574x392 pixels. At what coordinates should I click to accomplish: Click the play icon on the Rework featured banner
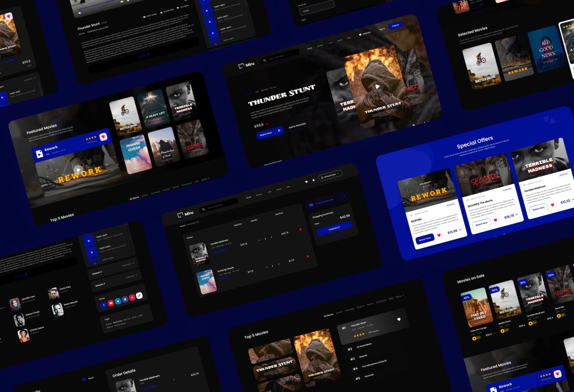[78, 170]
